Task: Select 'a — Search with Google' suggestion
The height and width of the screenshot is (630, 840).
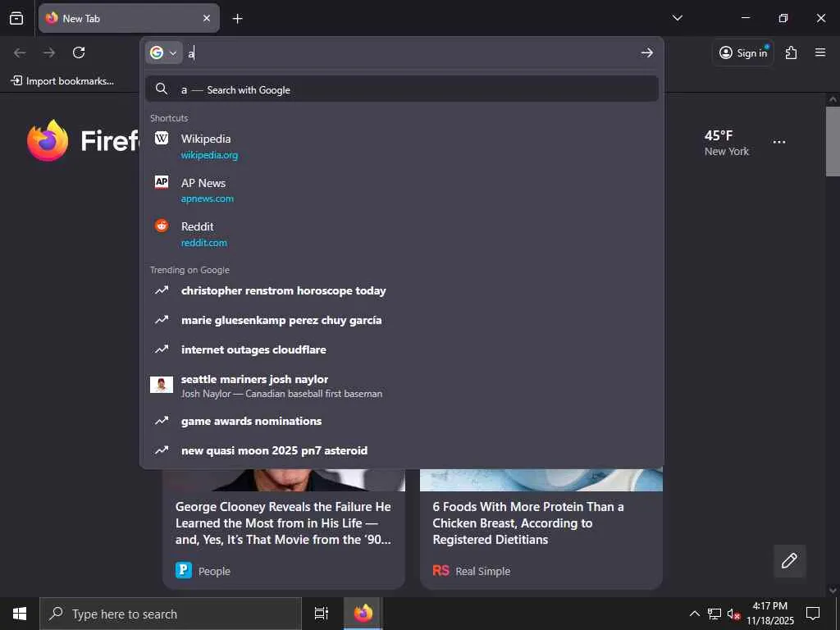Action: (402, 89)
